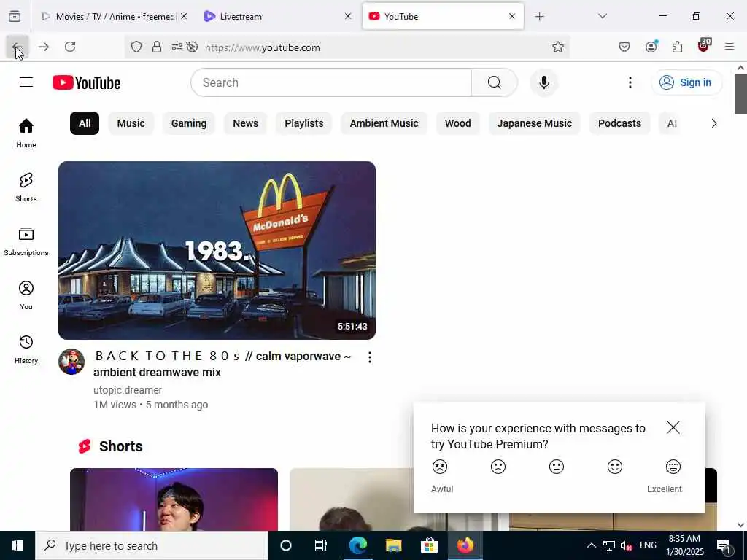Open the Firefox application menu
The image size is (747, 560).
tap(729, 47)
